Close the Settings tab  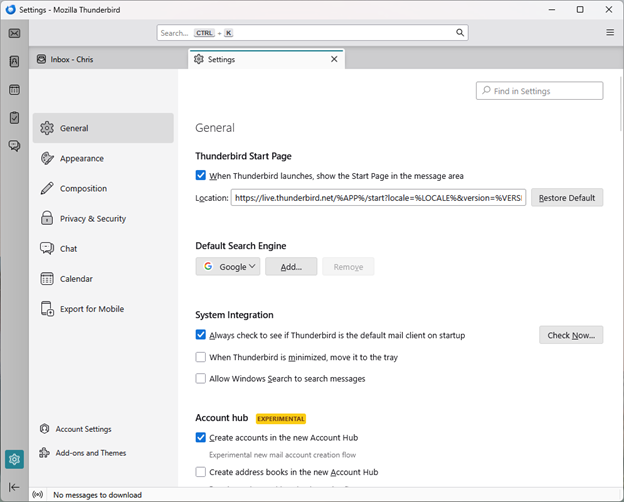click(334, 59)
